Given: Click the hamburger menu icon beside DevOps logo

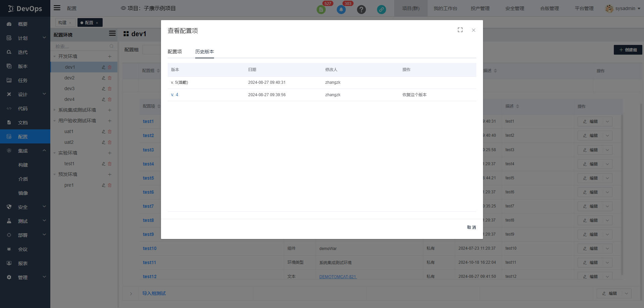Looking at the screenshot, I should (57, 8).
